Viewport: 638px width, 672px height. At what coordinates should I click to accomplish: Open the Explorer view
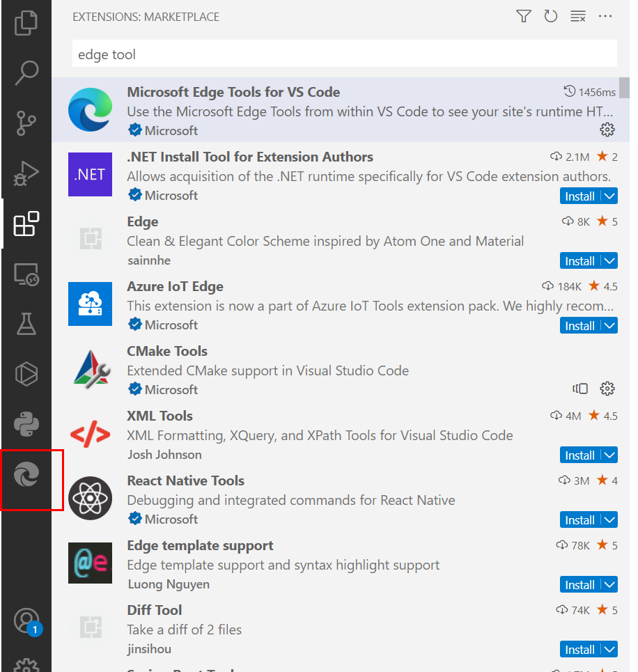pyautogui.click(x=26, y=22)
